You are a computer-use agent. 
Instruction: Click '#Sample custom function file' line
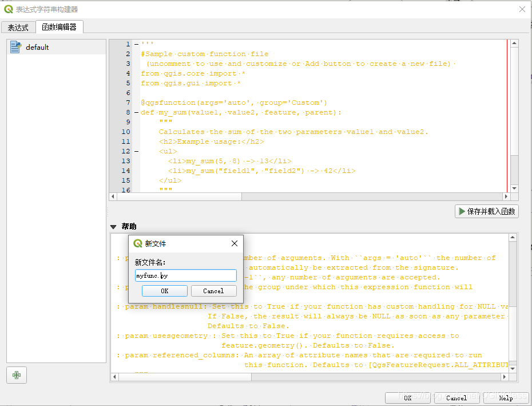coord(205,54)
